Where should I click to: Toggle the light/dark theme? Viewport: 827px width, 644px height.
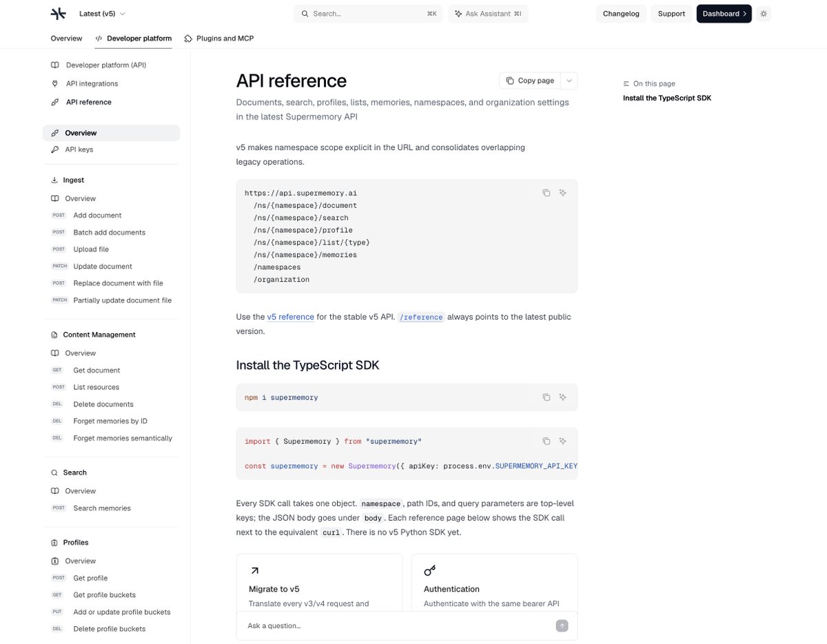point(763,14)
